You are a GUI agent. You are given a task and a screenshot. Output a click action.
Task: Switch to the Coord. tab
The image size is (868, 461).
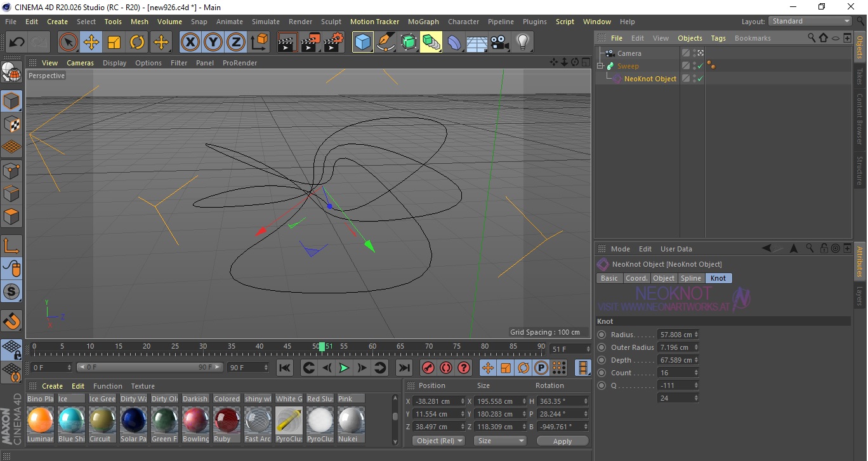click(x=636, y=278)
